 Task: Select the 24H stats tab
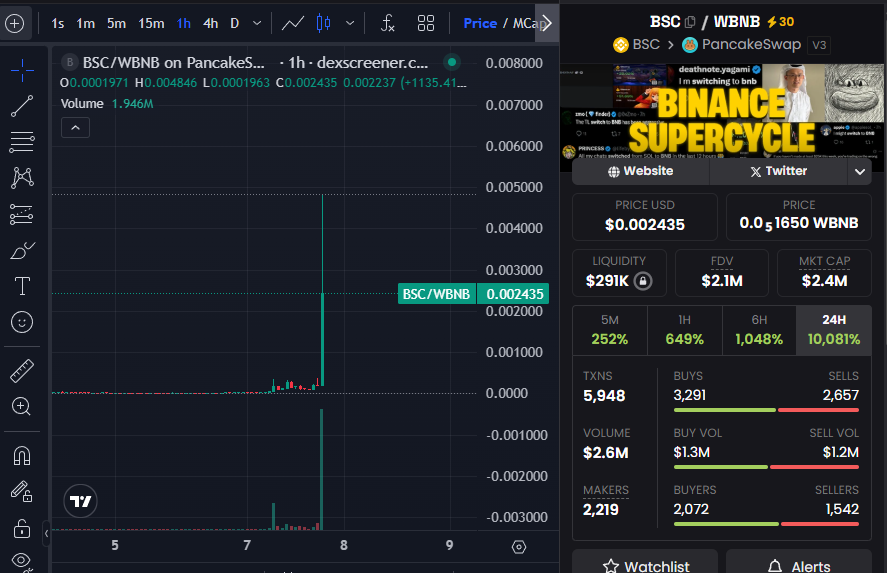click(x=834, y=330)
